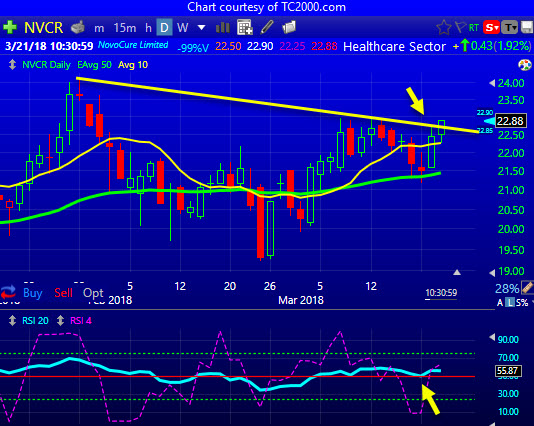The height and width of the screenshot is (426, 534).
Task: Open the color palette icon
Action: pos(525,65)
